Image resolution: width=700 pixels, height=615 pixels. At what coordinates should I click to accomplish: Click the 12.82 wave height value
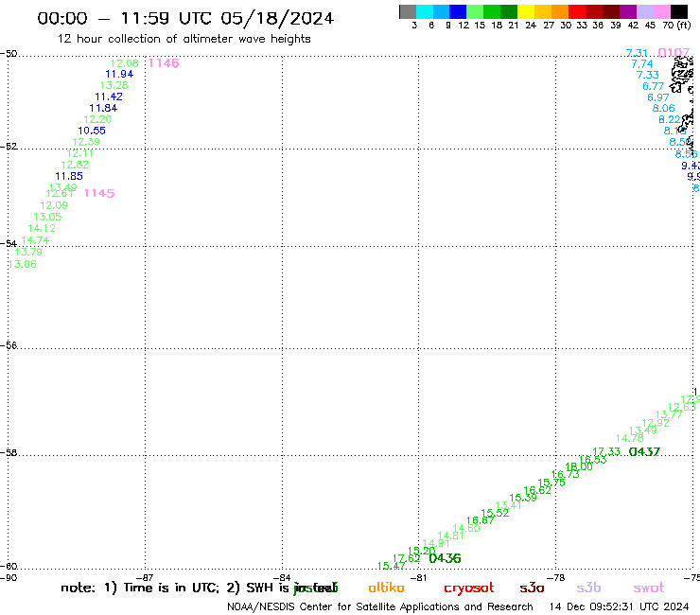[x=75, y=165]
